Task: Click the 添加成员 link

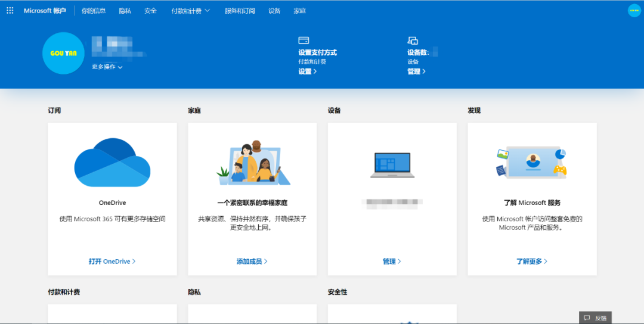Action: pyautogui.click(x=252, y=261)
